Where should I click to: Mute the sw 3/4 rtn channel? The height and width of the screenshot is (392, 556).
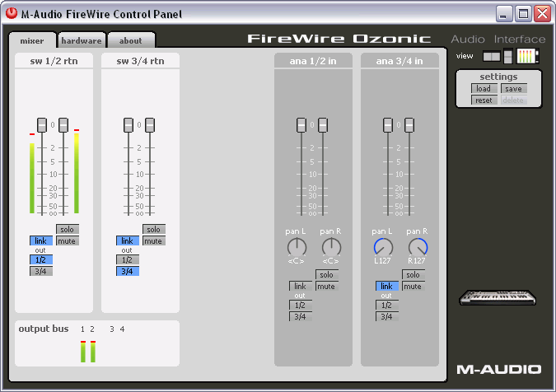pos(153,241)
